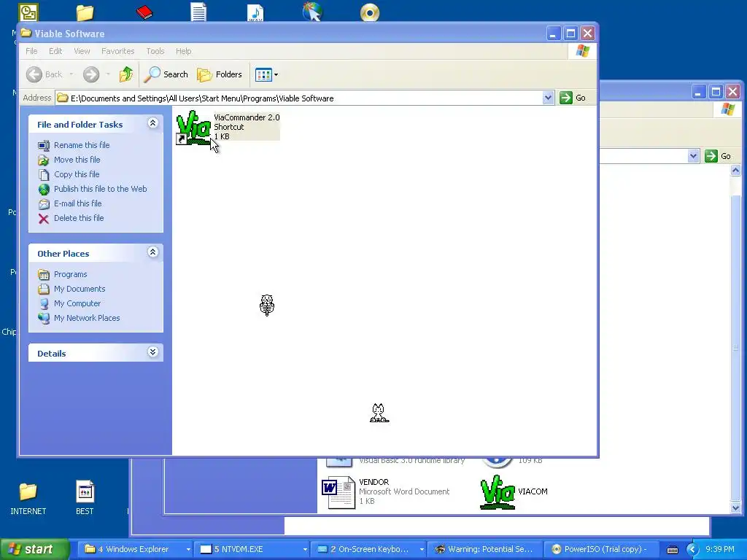The width and height of the screenshot is (747, 560).
Task: Click Publish this file to the Web
Action: click(x=100, y=189)
